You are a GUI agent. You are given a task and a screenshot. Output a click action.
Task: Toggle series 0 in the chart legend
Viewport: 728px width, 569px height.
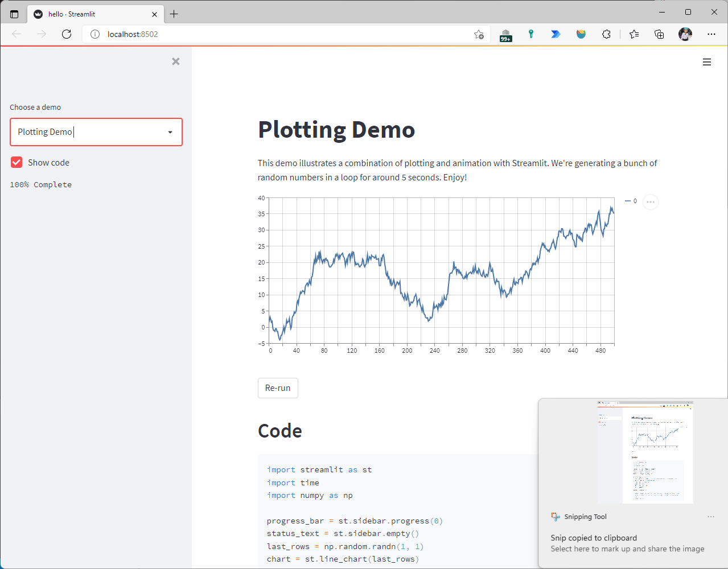click(630, 201)
